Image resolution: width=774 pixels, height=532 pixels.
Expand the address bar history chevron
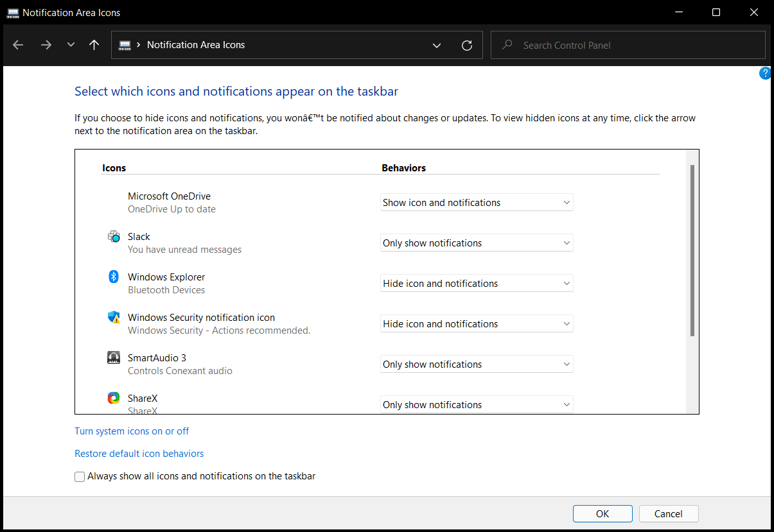point(437,45)
